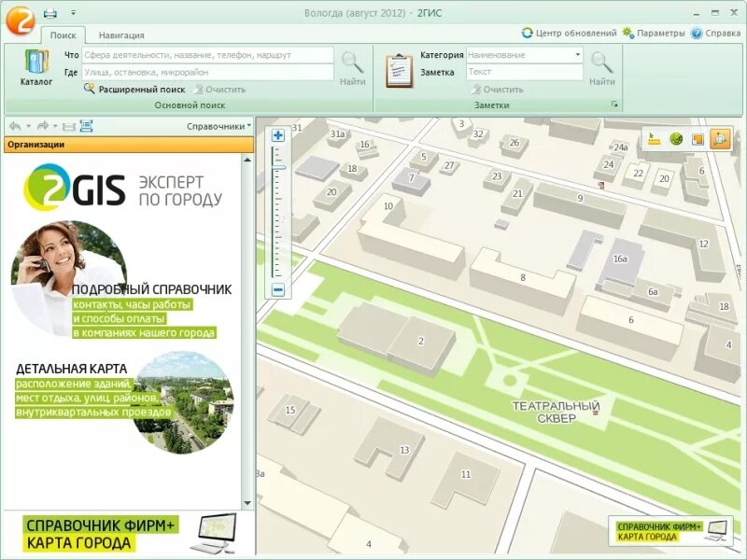Click the Театральный сквер map label
Screen dimensions: 747x560
[x=556, y=412]
